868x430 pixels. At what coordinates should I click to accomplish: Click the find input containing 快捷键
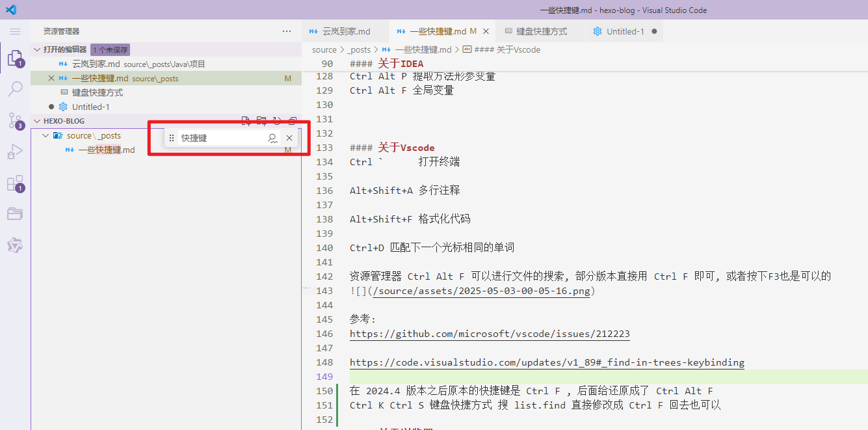(x=222, y=138)
